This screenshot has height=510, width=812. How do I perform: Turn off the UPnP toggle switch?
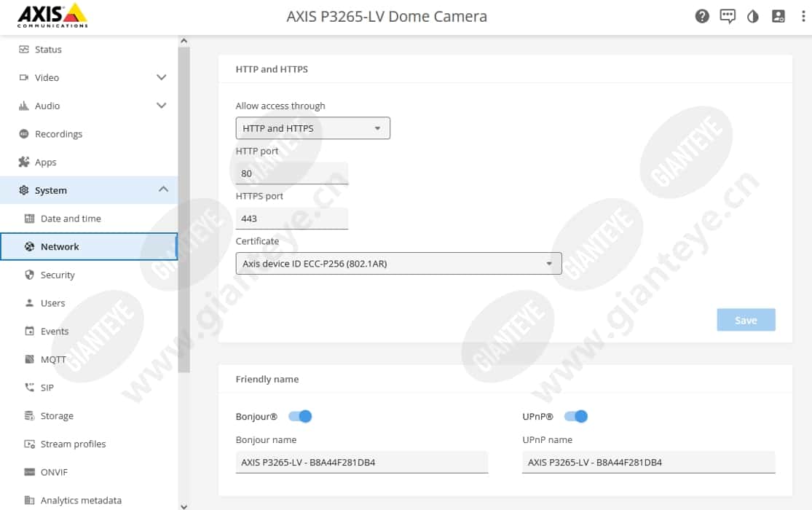[576, 417]
